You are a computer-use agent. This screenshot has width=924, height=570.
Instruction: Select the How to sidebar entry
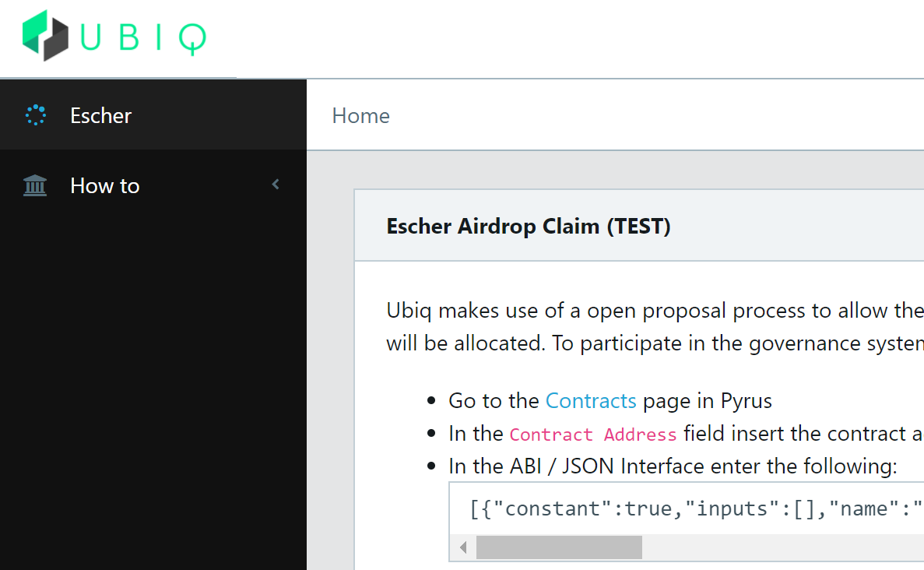click(x=105, y=186)
